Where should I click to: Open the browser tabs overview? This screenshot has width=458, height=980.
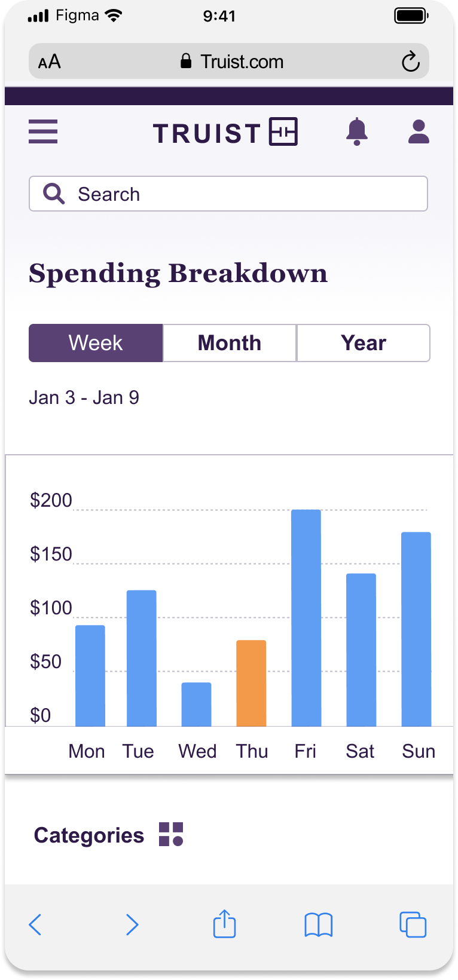[413, 924]
